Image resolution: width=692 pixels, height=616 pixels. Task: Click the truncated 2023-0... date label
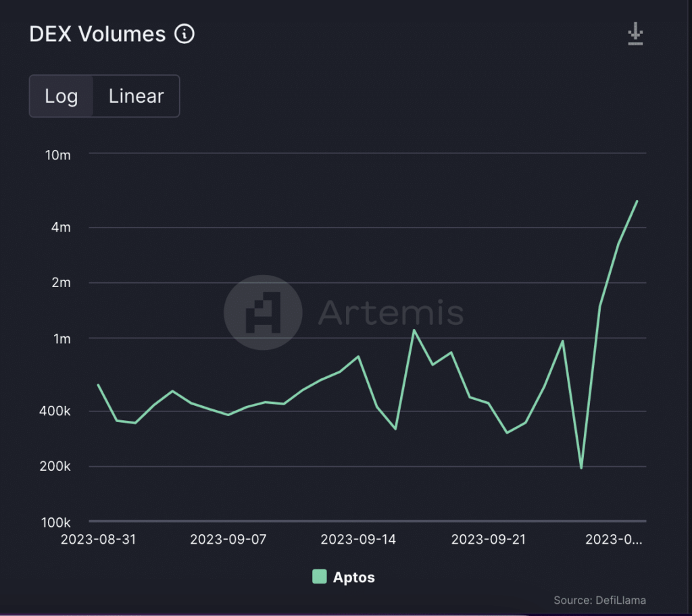tap(614, 540)
